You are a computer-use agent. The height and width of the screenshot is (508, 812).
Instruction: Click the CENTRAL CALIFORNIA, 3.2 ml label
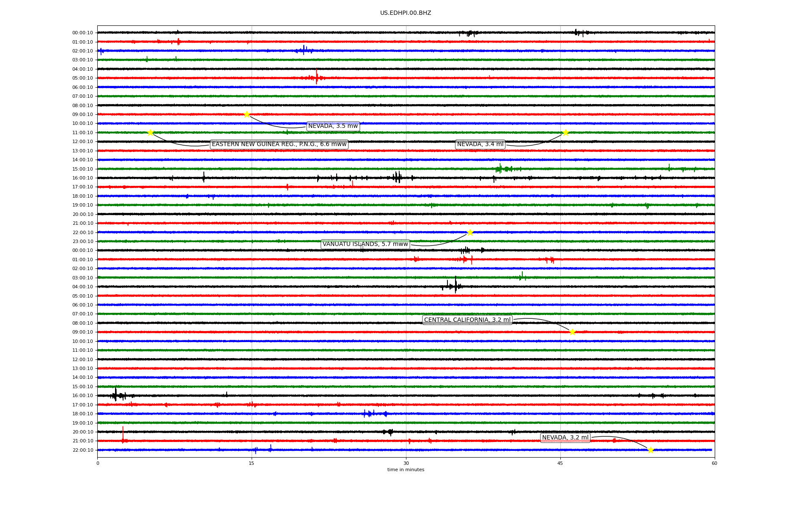467,320
